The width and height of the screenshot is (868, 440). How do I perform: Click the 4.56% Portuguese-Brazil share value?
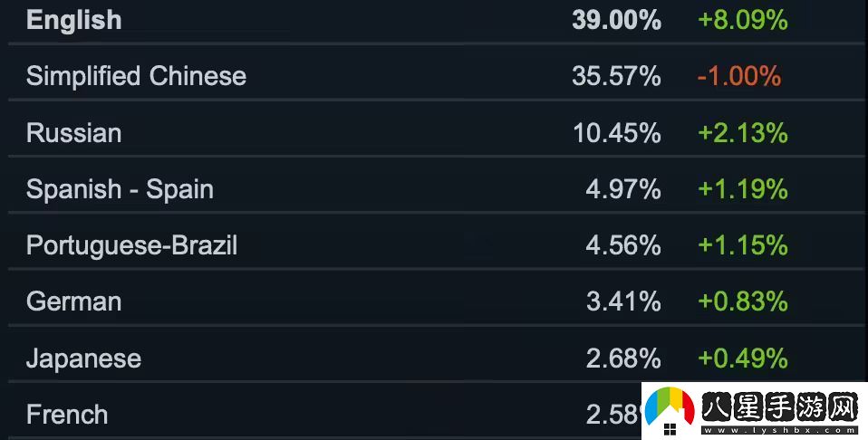point(623,245)
